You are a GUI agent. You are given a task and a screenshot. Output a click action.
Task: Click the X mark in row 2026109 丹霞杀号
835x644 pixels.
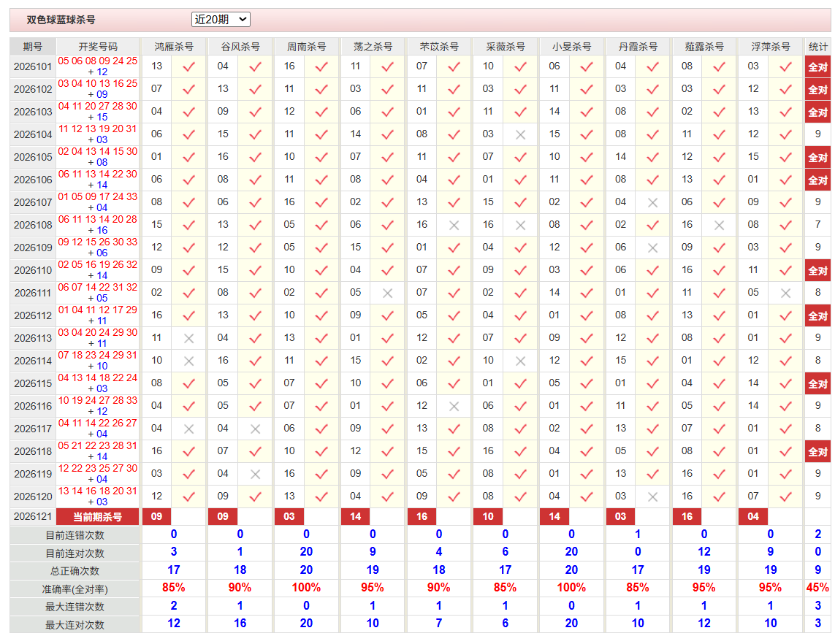point(653,248)
